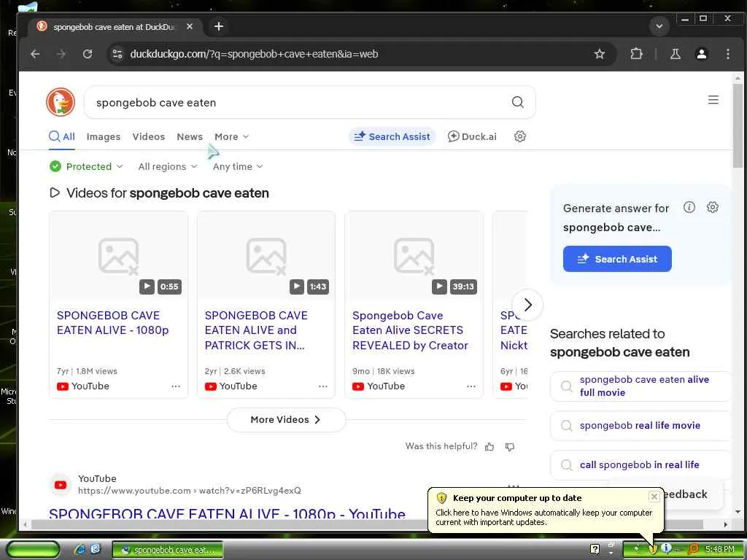Click the yellow security shield tray icon

pyautogui.click(x=653, y=549)
